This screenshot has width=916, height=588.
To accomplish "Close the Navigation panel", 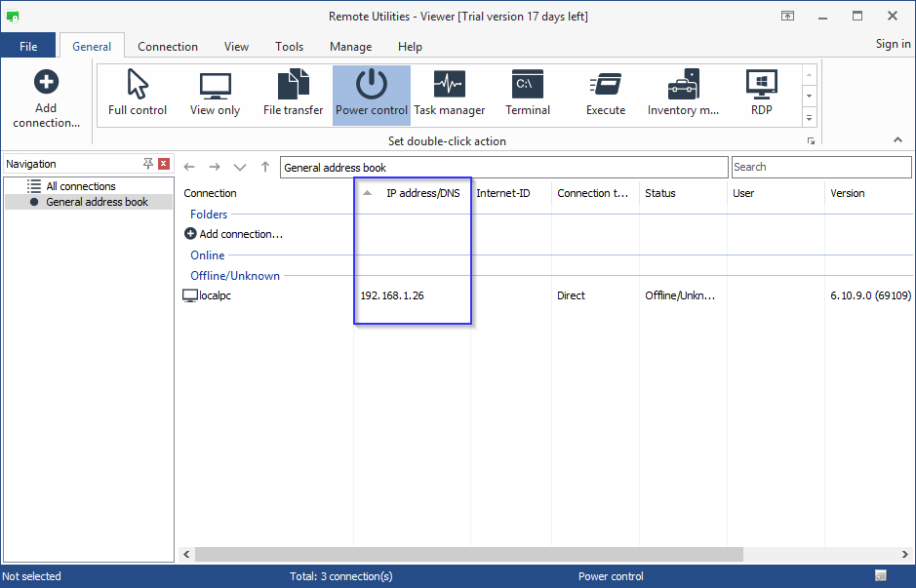I will click(164, 164).
